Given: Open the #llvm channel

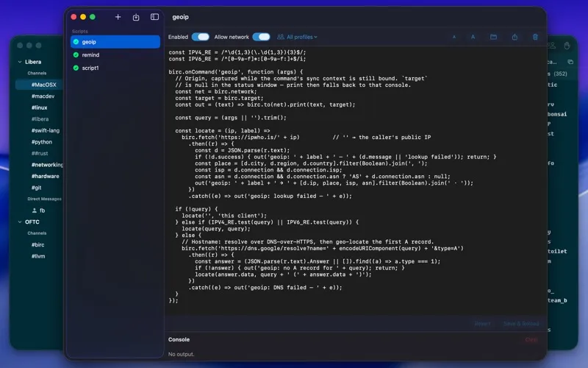Looking at the screenshot, I should tap(38, 256).
